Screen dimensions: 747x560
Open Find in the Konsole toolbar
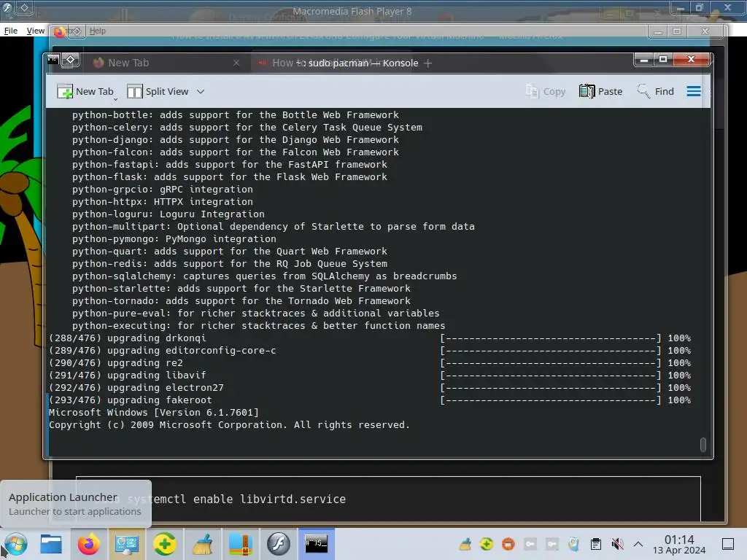[656, 91]
